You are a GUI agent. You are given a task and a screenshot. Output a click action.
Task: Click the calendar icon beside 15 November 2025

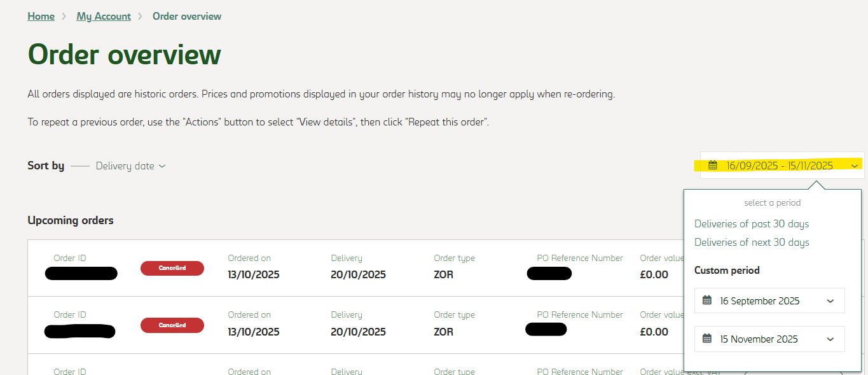tap(707, 339)
